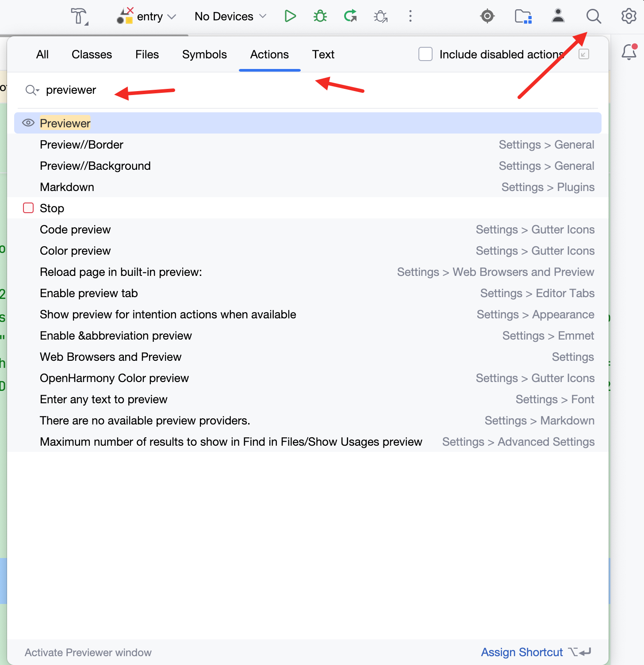Click the crosshair target icon in toolbar

pos(487,16)
